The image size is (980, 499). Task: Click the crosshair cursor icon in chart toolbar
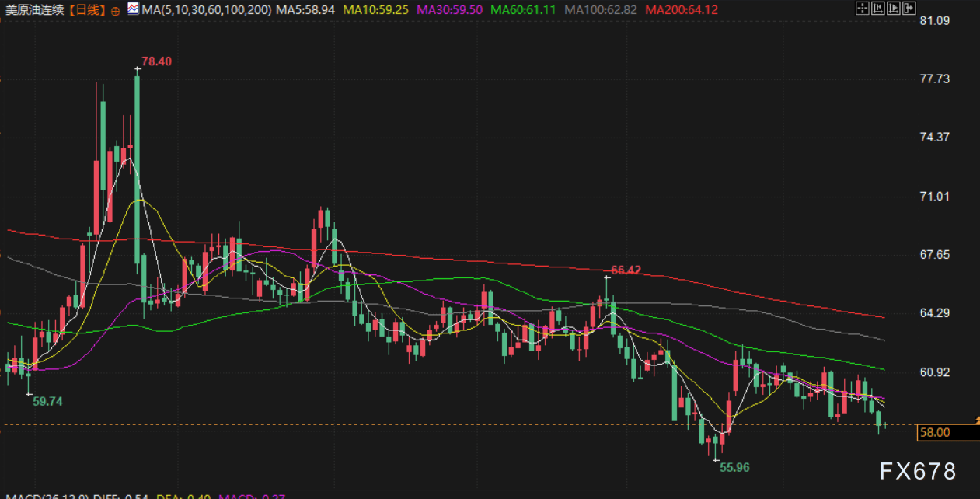point(862,9)
